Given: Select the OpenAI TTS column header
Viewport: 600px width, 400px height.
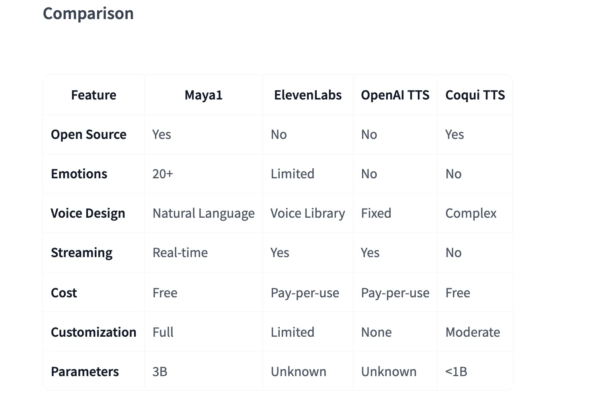Looking at the screenshot, I should (x=394, y=95).
